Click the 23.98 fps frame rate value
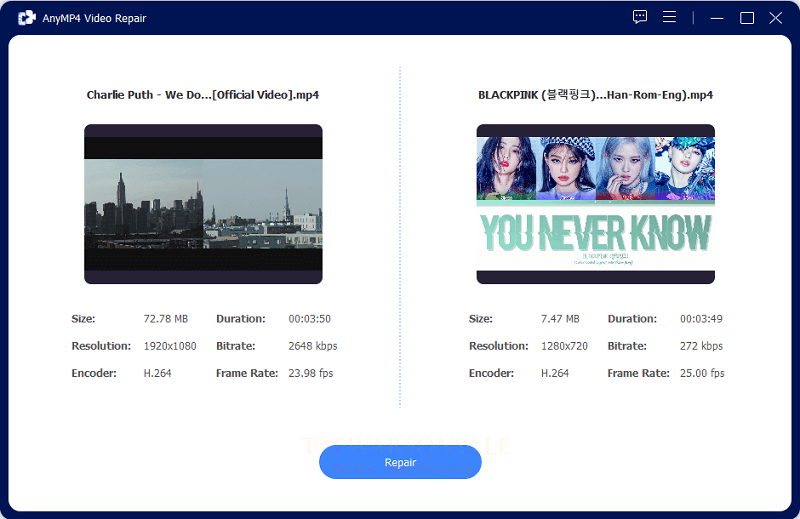The width and height of the screenshot is (800, 519). (x=311, y=373)
